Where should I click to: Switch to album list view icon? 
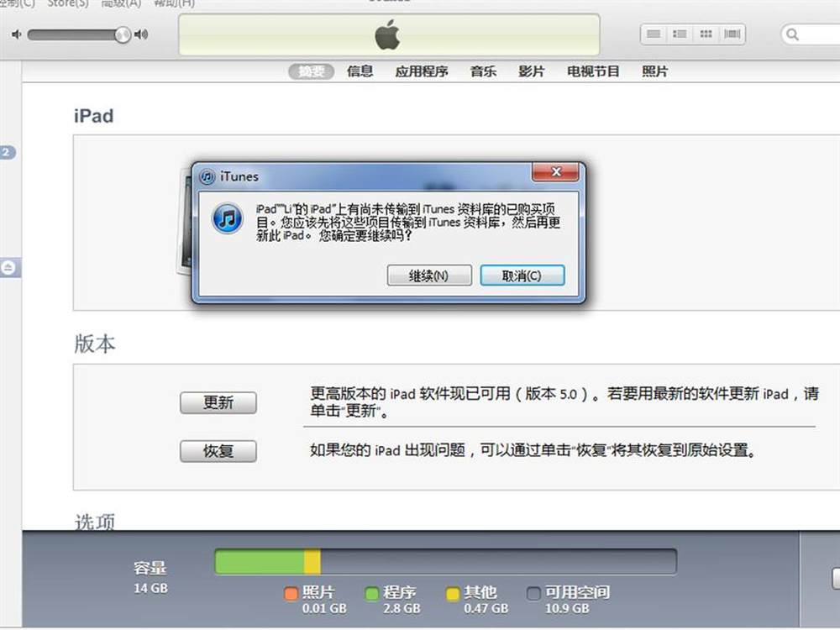coord(680,34)
